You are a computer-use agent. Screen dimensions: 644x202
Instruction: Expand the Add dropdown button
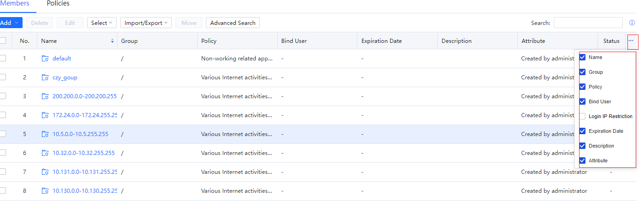point(10,23)
